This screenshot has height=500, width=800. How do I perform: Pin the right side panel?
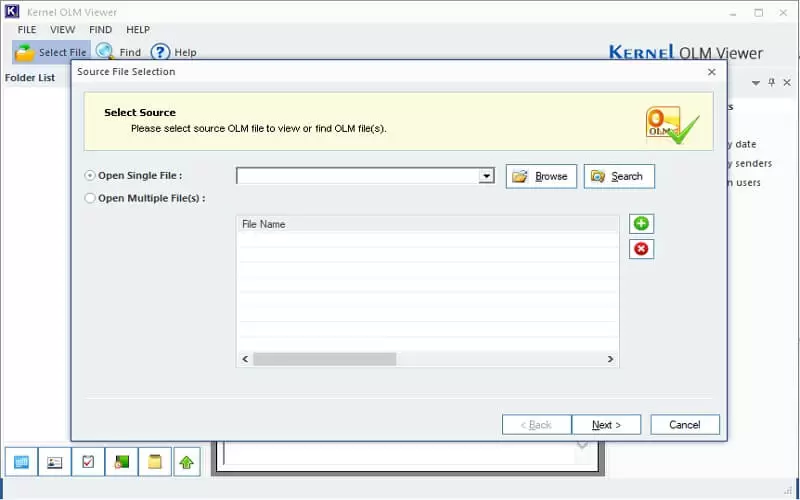[771, 82]
